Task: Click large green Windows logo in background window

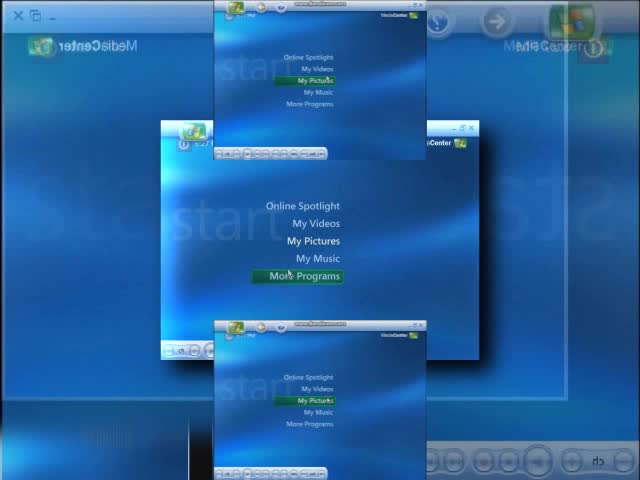Action: 572,20
